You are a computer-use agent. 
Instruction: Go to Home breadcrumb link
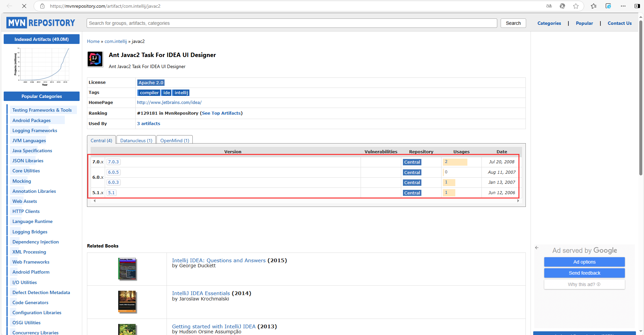tap(93, 41)
